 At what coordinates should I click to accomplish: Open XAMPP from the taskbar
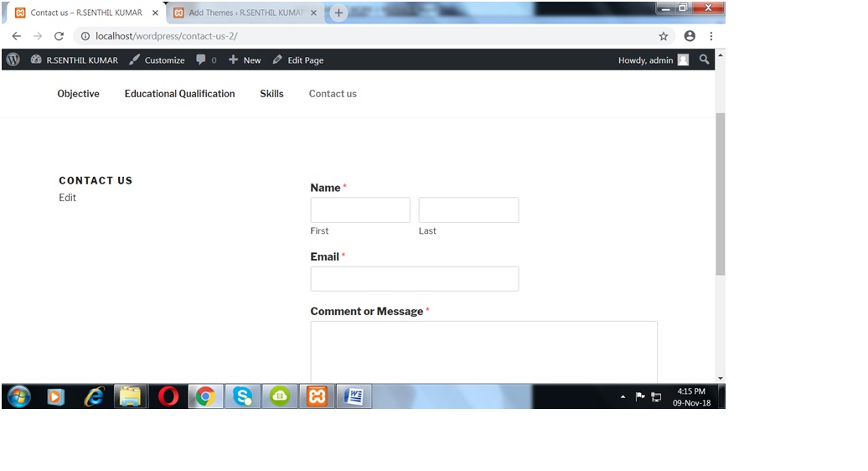coord(317,396)
